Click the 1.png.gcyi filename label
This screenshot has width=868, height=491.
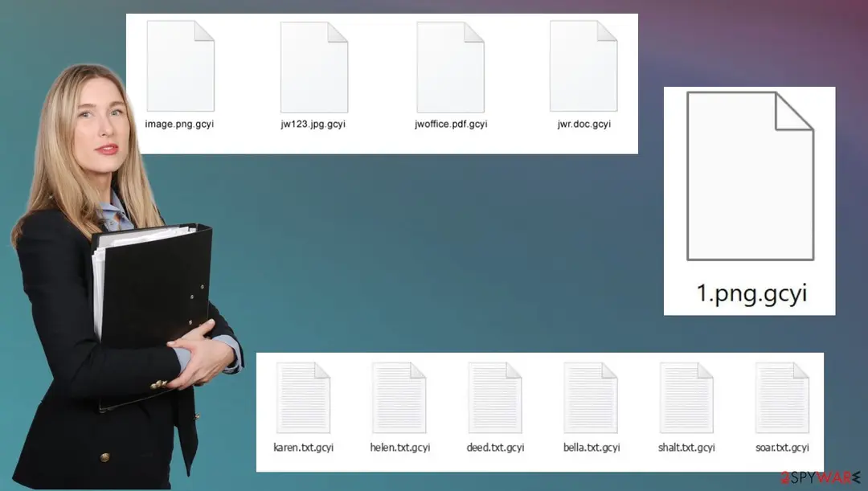(x=751, y=293)
